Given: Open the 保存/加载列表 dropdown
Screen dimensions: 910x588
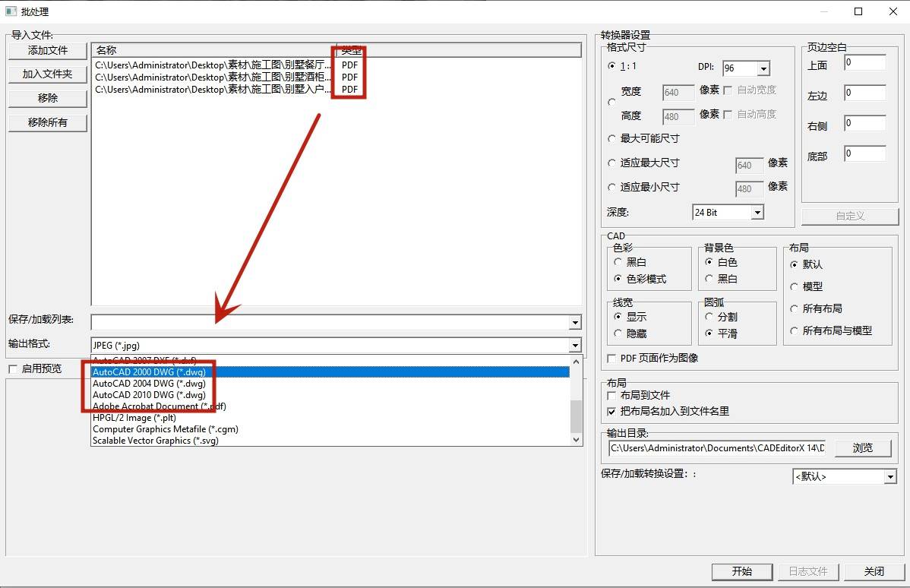Looking at the screenshot, I should (x=574, y=323).
